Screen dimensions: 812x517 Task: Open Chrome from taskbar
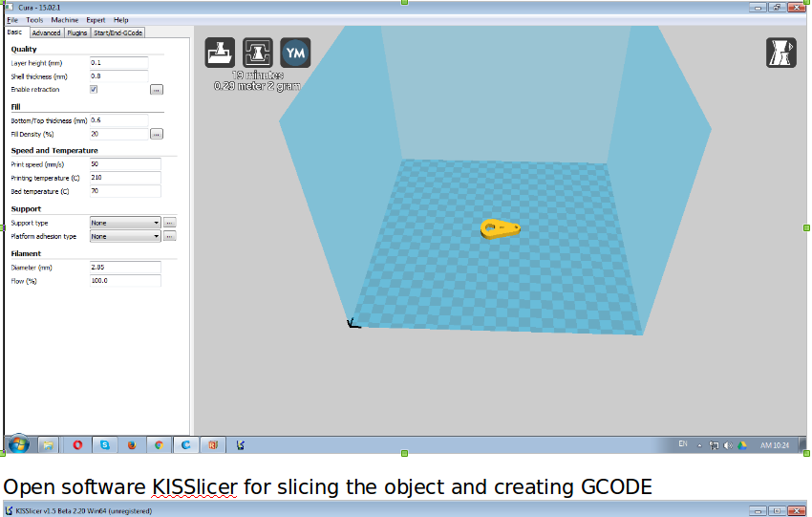(x=159, y=445)
